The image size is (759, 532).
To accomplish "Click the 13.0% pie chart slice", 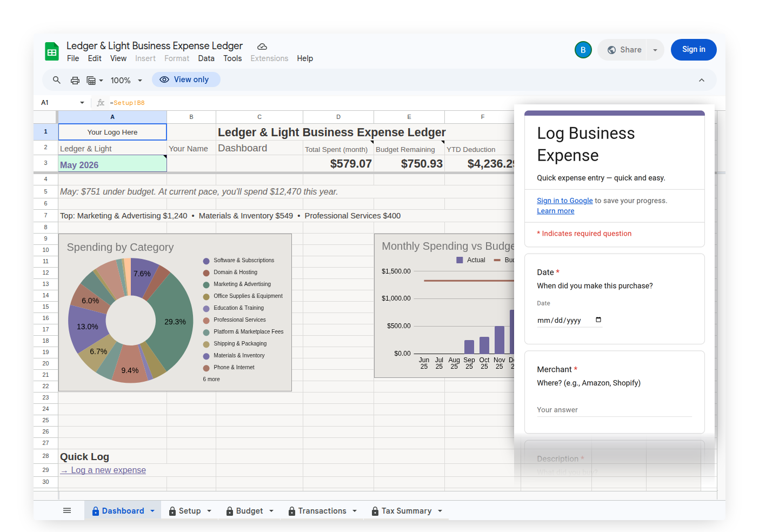I will click(86, 327).
